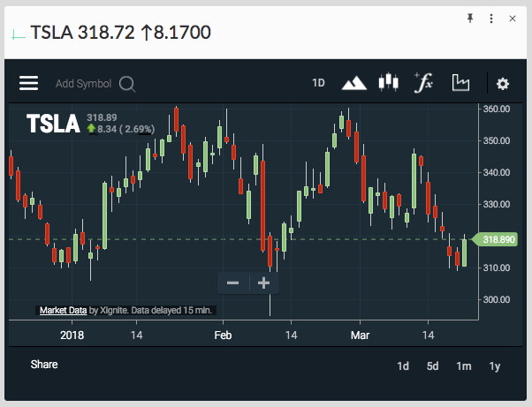Image resolution: width=532 pixels, height=407 pixels.
Task: Close the TSLA chart widget
Action: 513,19
